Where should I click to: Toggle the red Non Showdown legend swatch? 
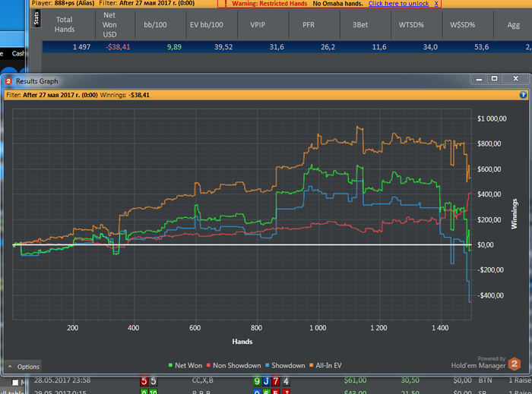208,365
